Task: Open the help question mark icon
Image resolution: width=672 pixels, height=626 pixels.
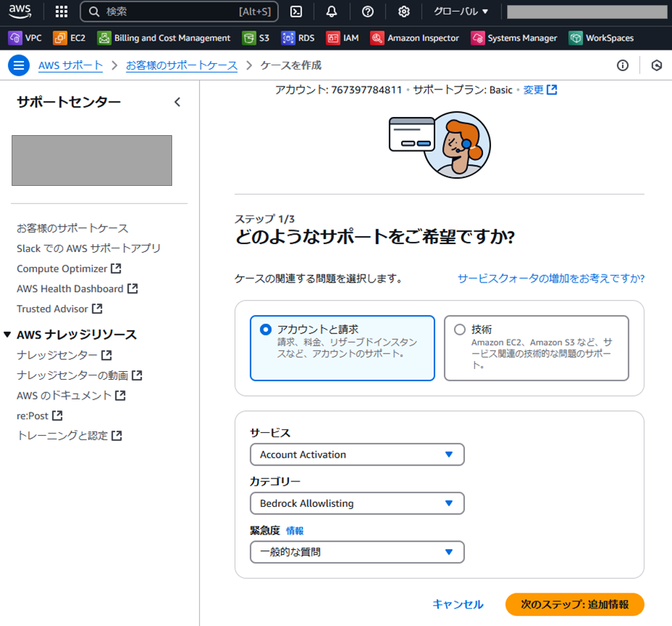Action: [x=368, y=12]
